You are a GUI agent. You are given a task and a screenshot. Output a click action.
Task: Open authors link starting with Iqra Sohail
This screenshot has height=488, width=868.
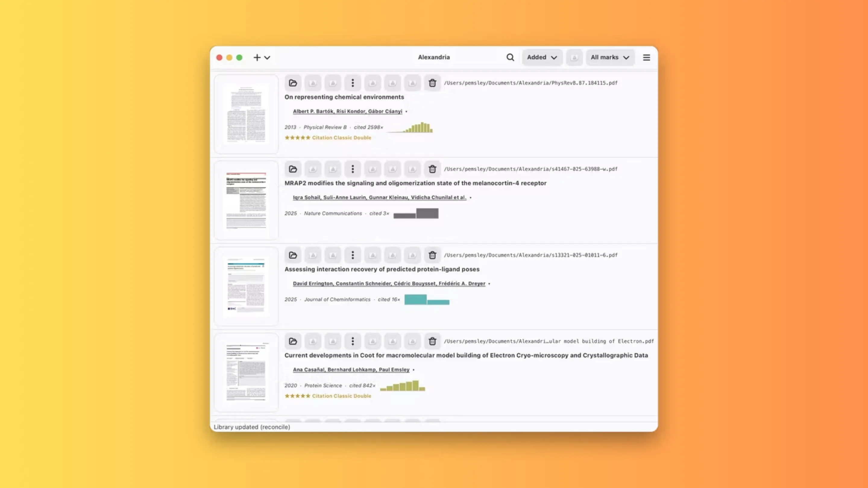pos(379,197)
